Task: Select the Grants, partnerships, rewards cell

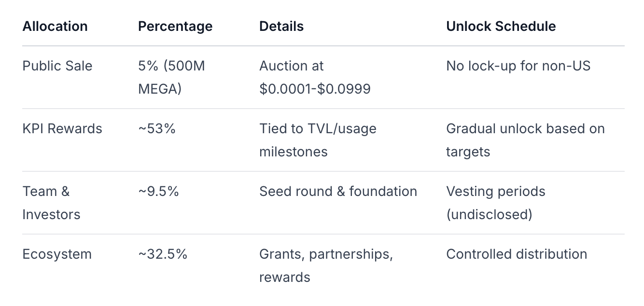Action: pyautogui.click(x=326, y=265)
